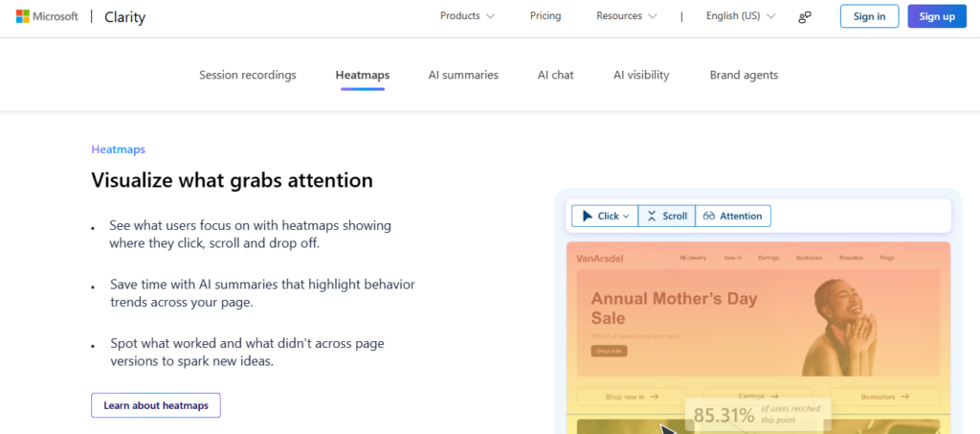Click Learn about heatmaps button
The width and height of the screenshot is (980, 434).
point(156,405)
